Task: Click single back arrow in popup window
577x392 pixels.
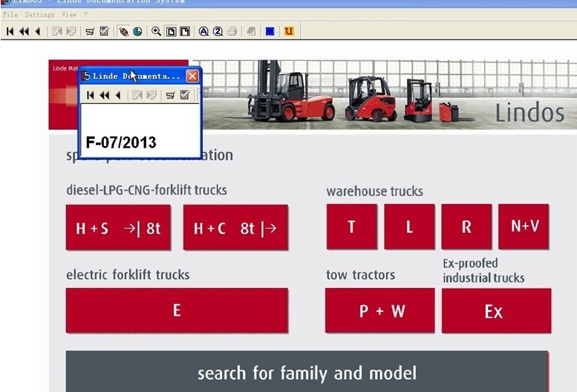Action: click(118, 95)
